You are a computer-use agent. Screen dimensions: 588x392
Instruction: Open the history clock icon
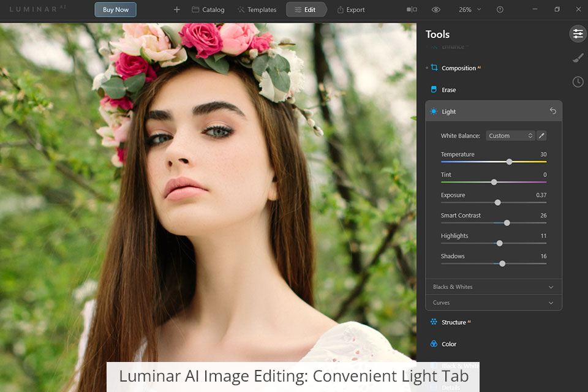pyautogui.click(x=578, y=81)
